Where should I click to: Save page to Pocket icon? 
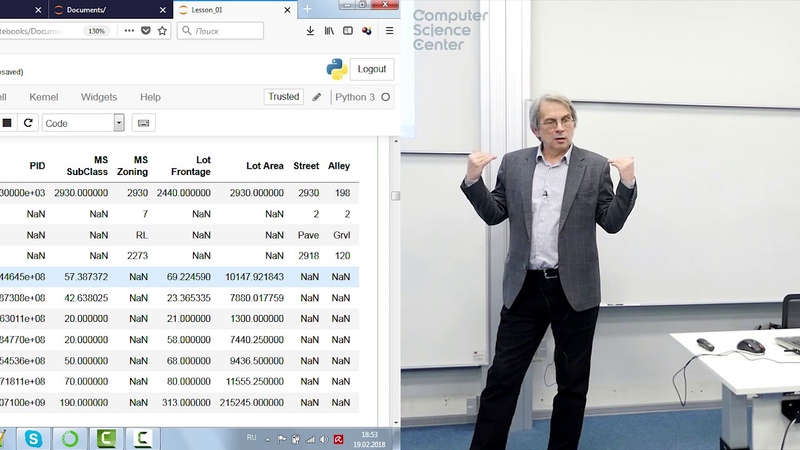pos(145,31)
